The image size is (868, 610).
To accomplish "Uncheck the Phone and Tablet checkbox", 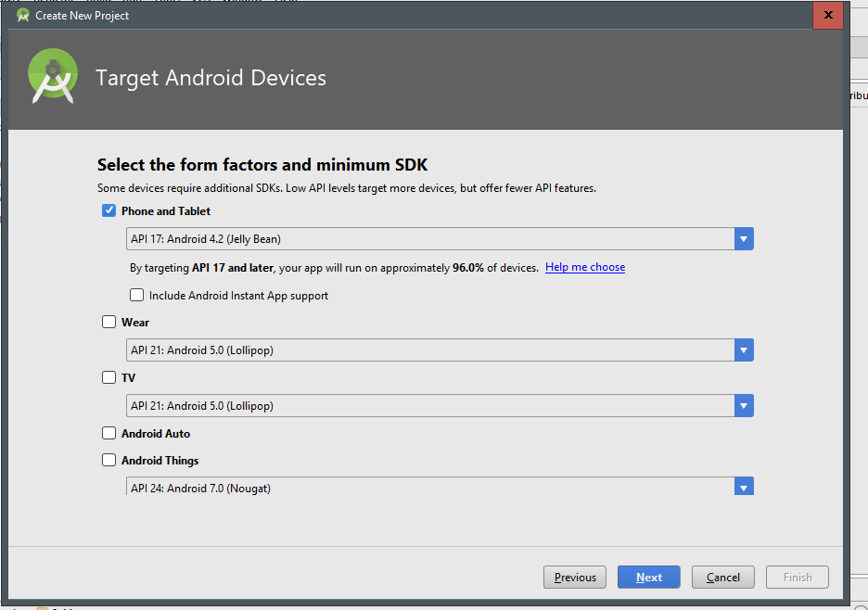I will pyautogui.click(x=108, y=210).
